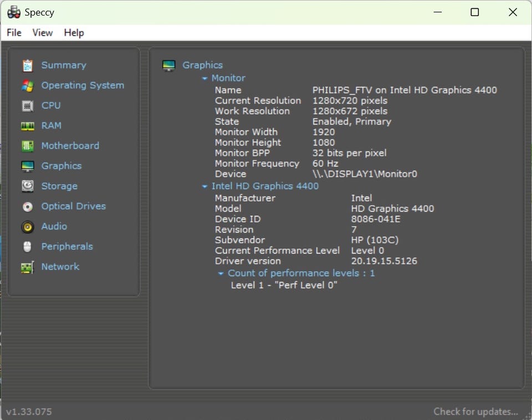Click the CPU chip icon
This screenshot has height=420, width=532.
coord(28,106)
